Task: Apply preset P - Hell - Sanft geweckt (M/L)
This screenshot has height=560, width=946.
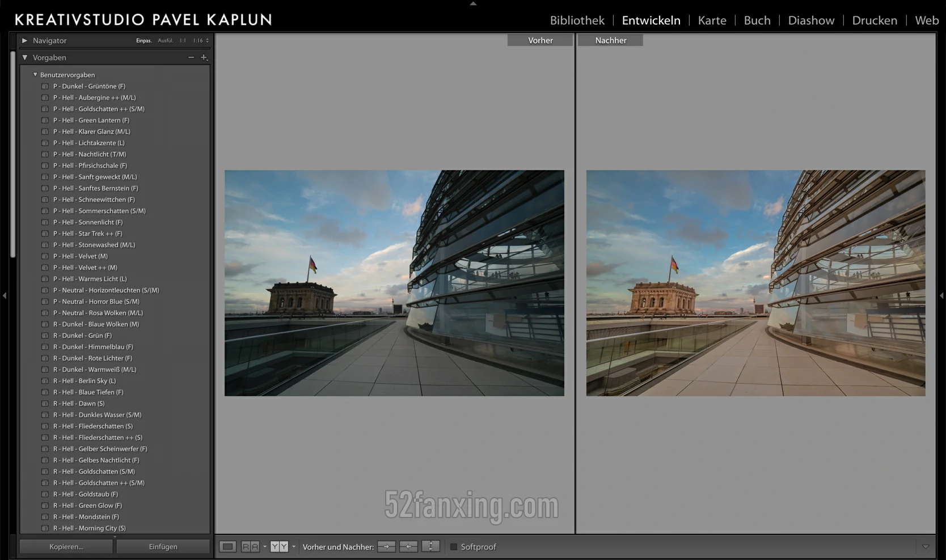Action: pos(95,177)
